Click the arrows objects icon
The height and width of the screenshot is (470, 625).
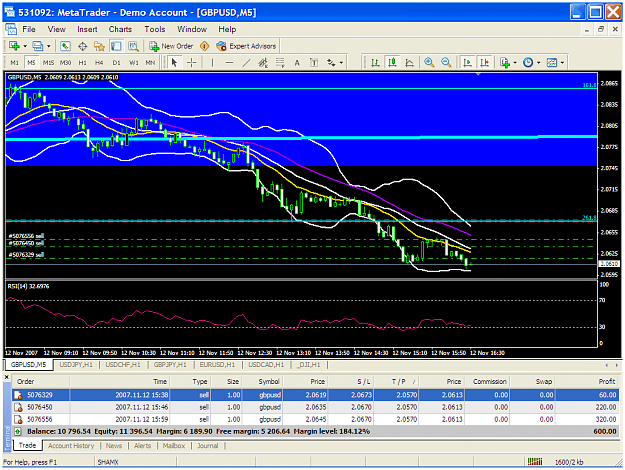(x=331, y=63)
